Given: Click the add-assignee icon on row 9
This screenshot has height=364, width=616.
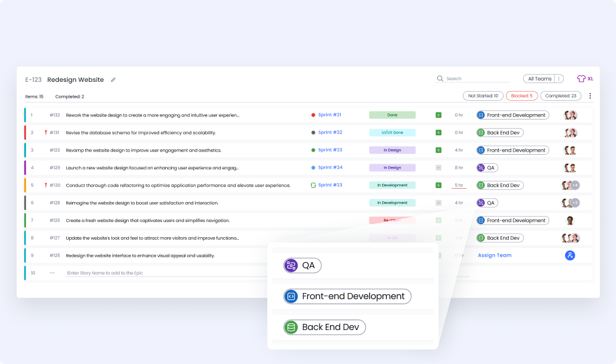Looking at the screenshot, I should click(x=569, y=255).
